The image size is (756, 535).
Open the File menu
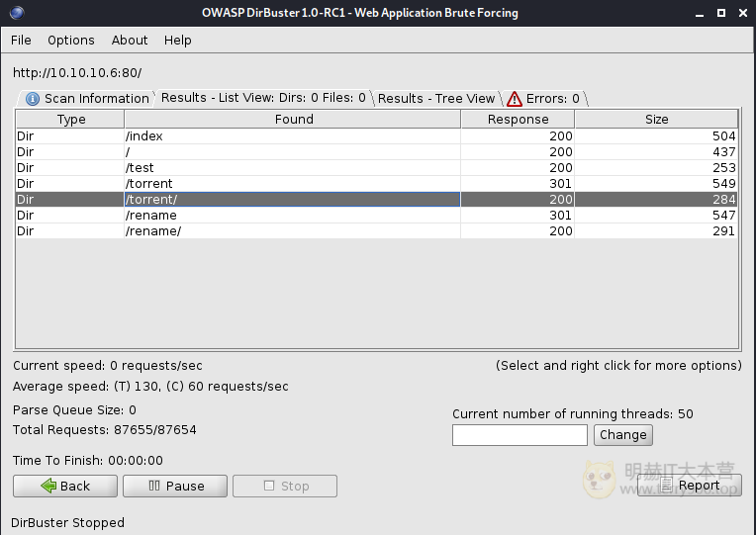coord(21,40)
